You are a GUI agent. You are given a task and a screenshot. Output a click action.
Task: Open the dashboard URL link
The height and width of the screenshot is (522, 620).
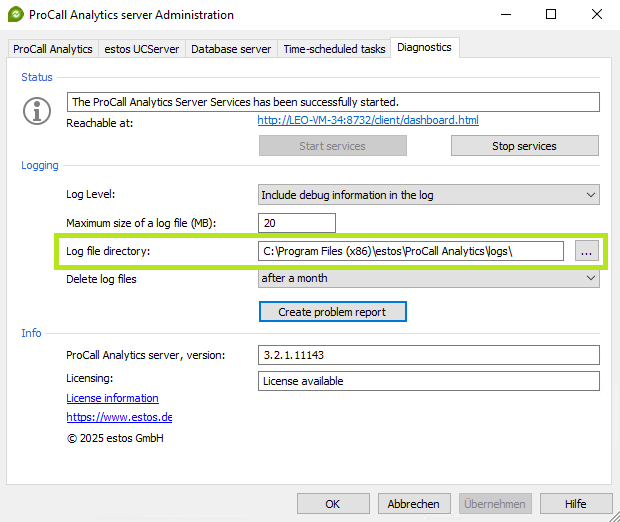coord(367,121)
